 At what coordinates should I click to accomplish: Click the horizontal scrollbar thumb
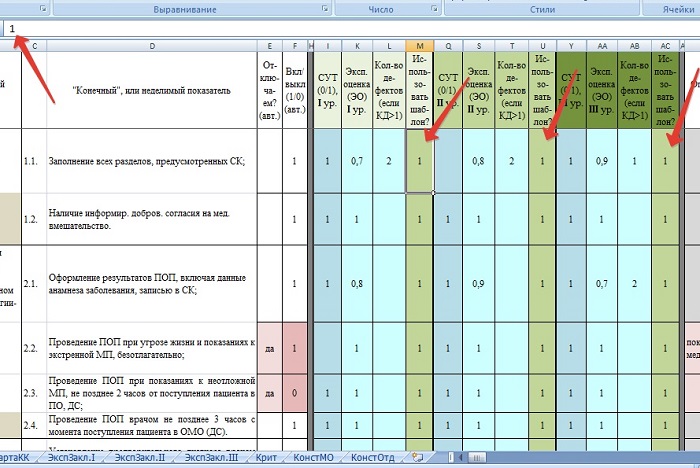pyautogui.click(x=477, y=457)
